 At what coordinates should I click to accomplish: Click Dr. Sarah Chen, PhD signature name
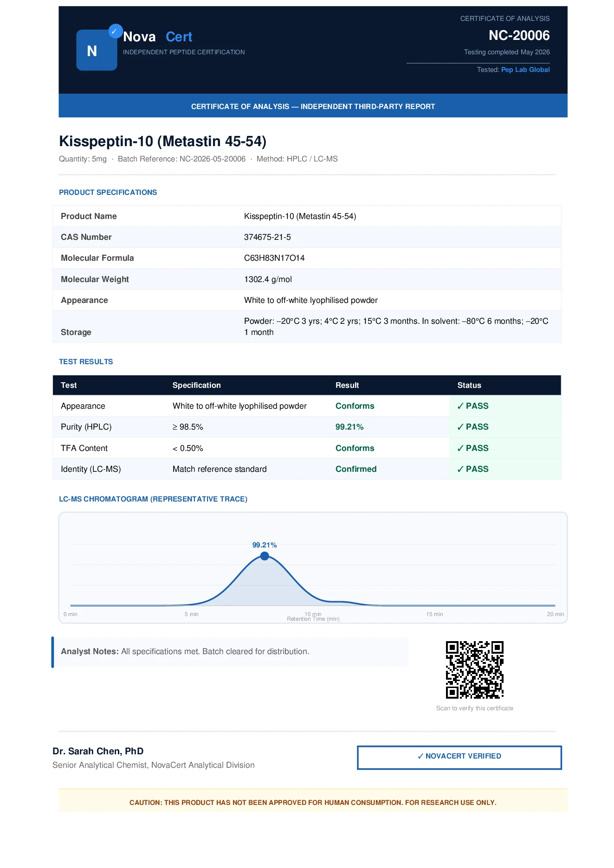[x=98, y=751]
